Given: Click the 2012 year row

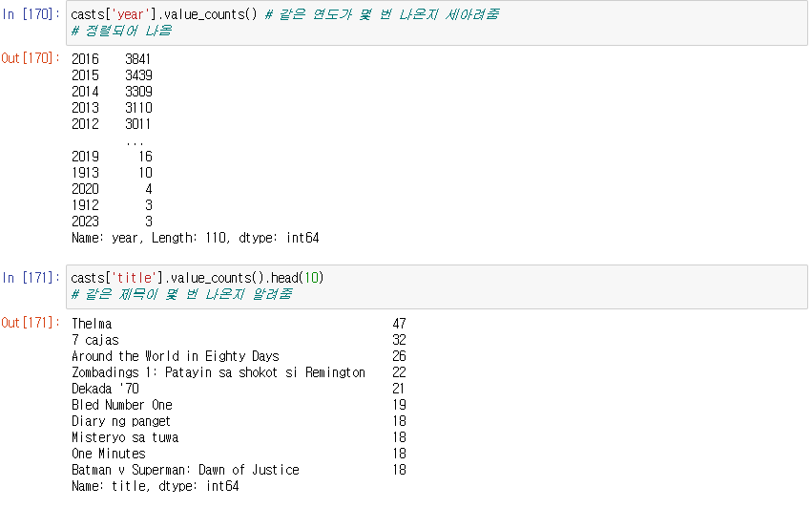Looking at the screenshot, I should (x=112, y=124).
